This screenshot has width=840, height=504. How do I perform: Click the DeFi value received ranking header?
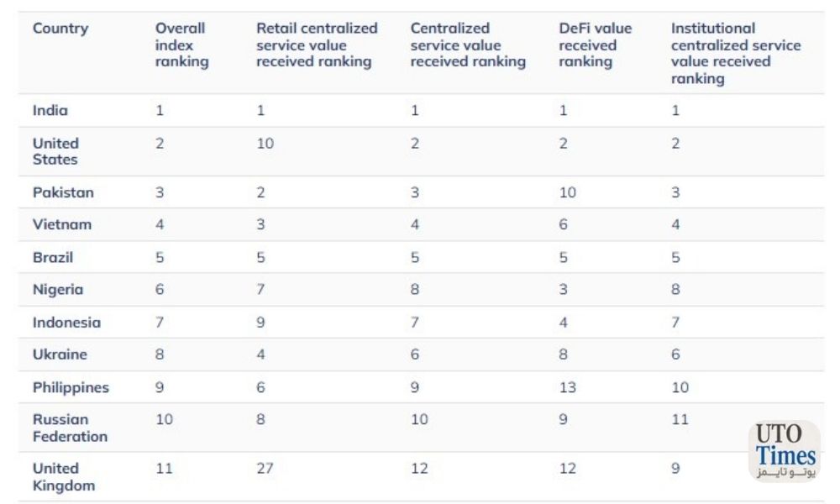(596, 45)
